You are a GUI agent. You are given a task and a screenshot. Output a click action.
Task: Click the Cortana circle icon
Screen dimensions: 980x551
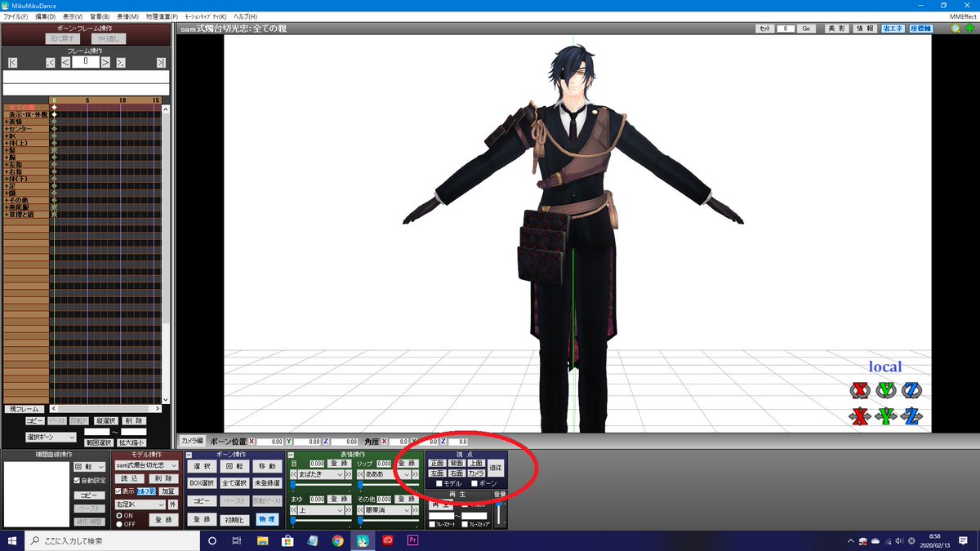pyautogui.click(x=212, y=540)
